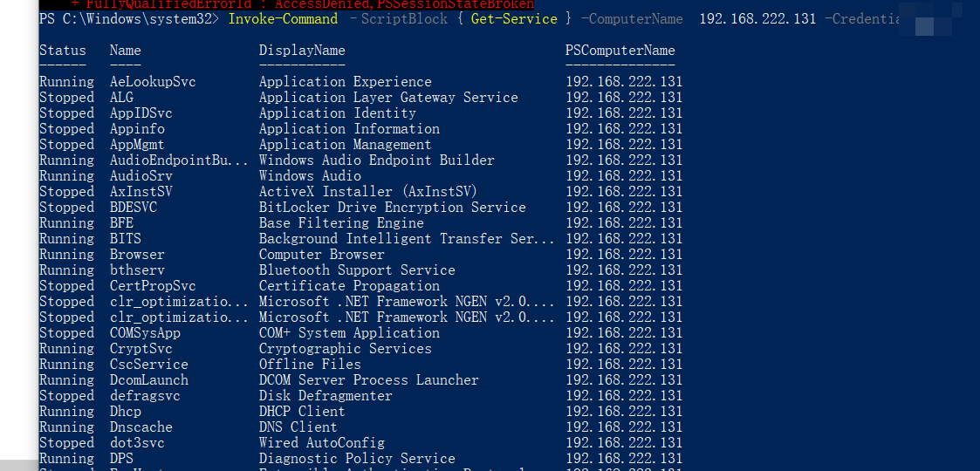The width and height of the screenshot is (980, 471).
Task: Click the IP address in the command line
Action: point(757,18)
